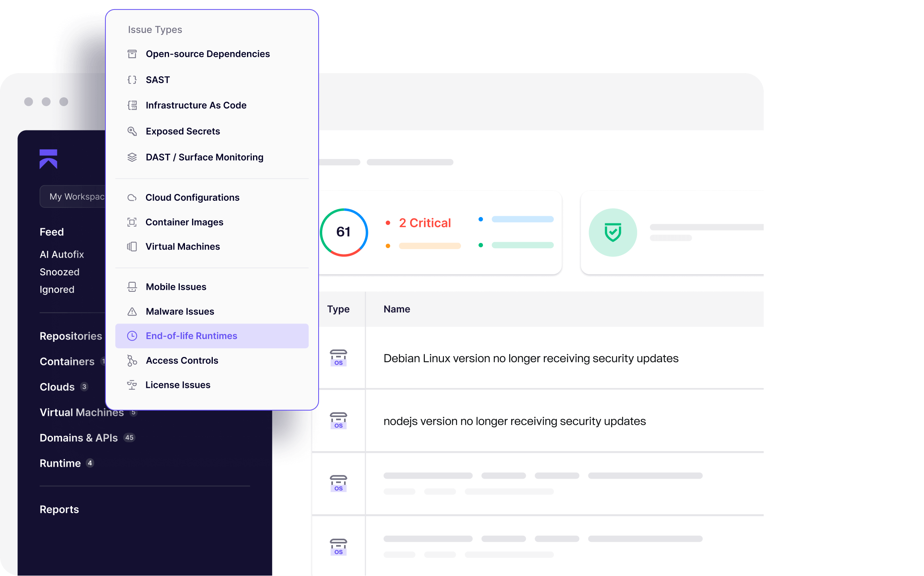The height and width of the screenshot is (576, 924).
Task: Open the nodejs version security updates row
Action: tap(514, 421)
